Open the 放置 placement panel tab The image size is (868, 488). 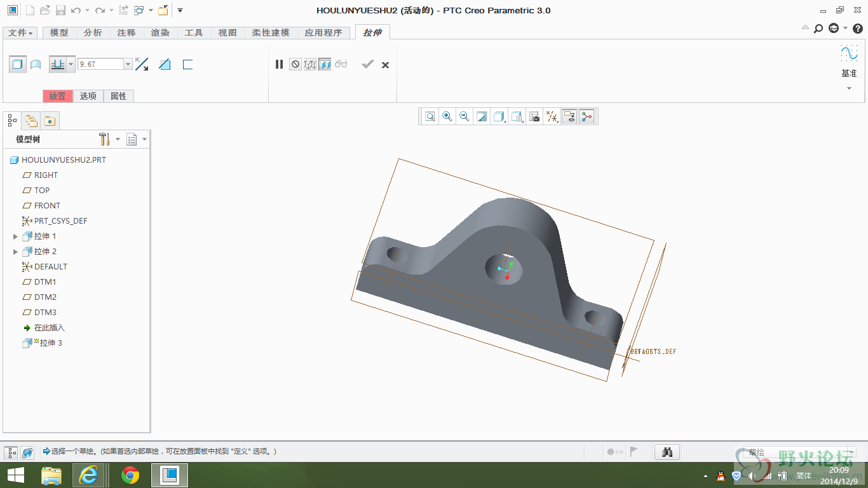click(58, 96)
